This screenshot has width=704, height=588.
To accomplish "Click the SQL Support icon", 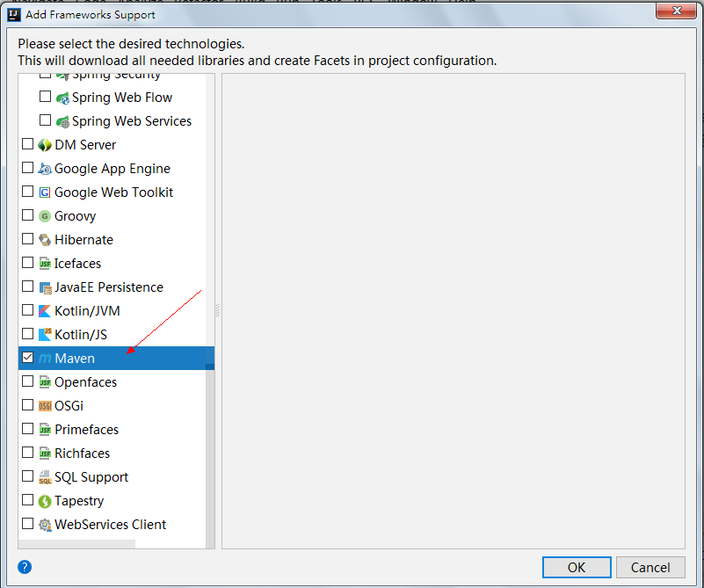I will 45,477.
